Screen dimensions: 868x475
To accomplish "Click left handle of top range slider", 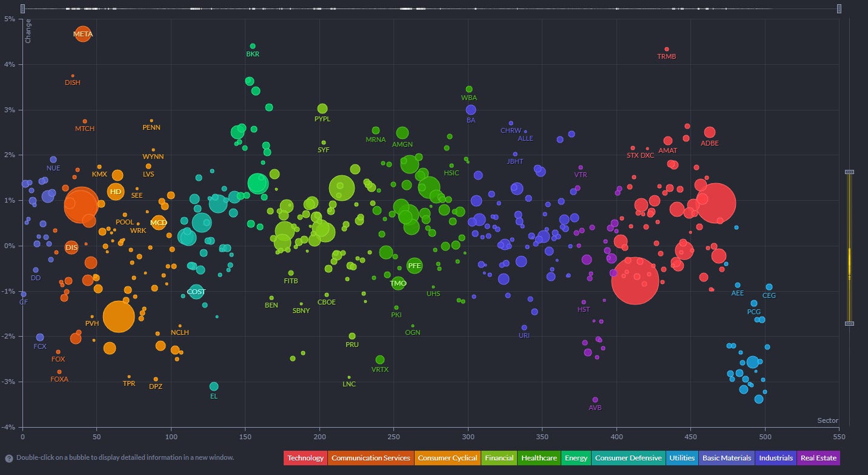I will click(22, 8).
